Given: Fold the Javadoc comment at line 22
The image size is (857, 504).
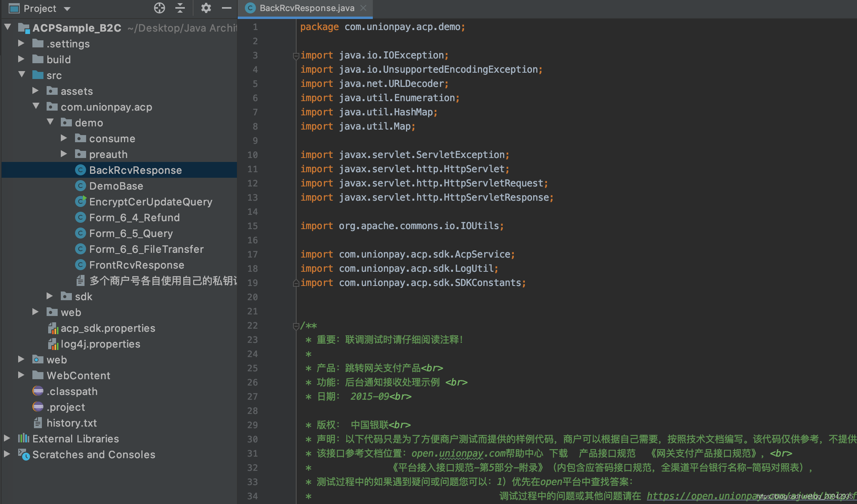Looking at the screenshot, I should 295,326.
